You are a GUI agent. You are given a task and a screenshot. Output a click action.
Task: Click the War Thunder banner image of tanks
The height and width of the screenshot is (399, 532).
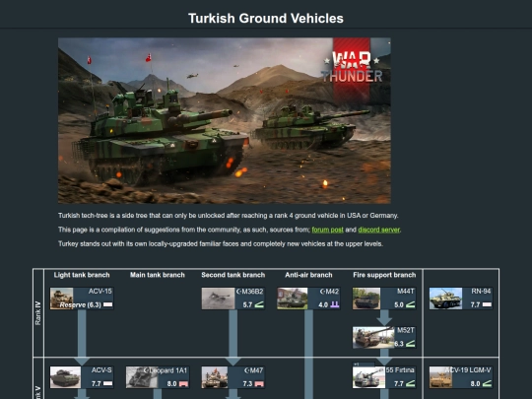click(x=225, y=120)
